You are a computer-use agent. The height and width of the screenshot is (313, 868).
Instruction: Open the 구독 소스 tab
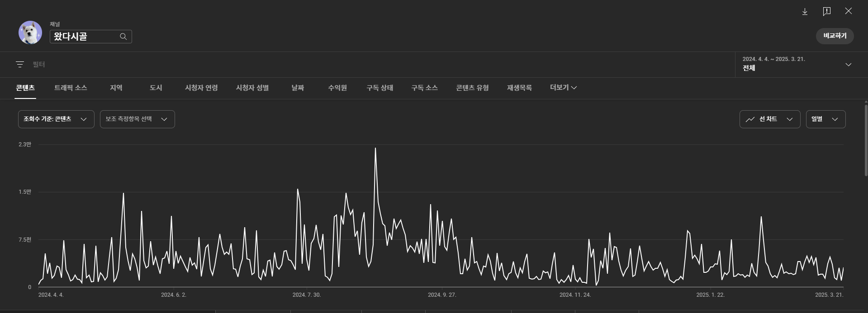[x=424, y=88]
